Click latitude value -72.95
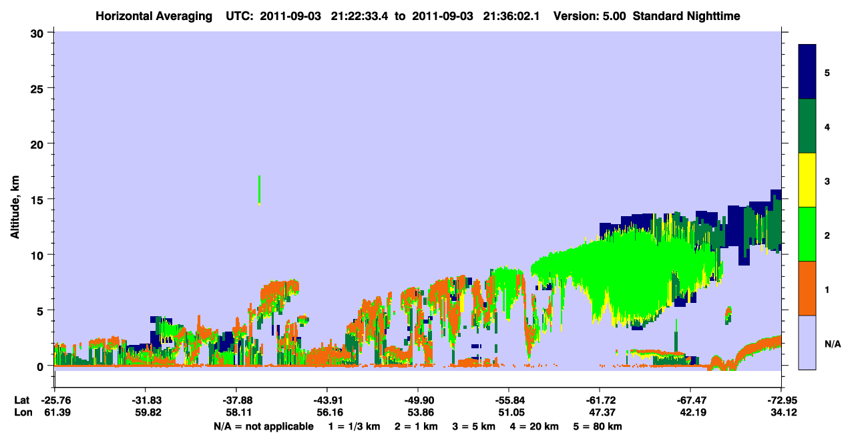 [x=781, y=400]
